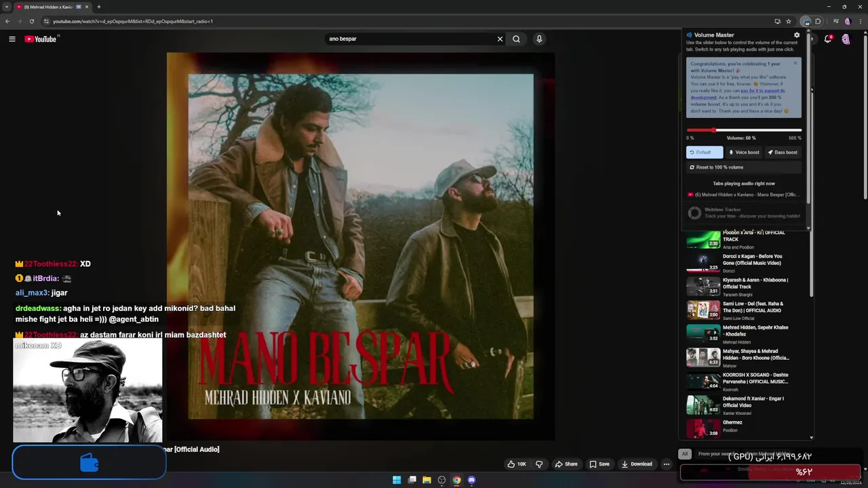Reset to 100 % volume
The height and width of the screenshot is (488, 868).
[x=744, y=167]
